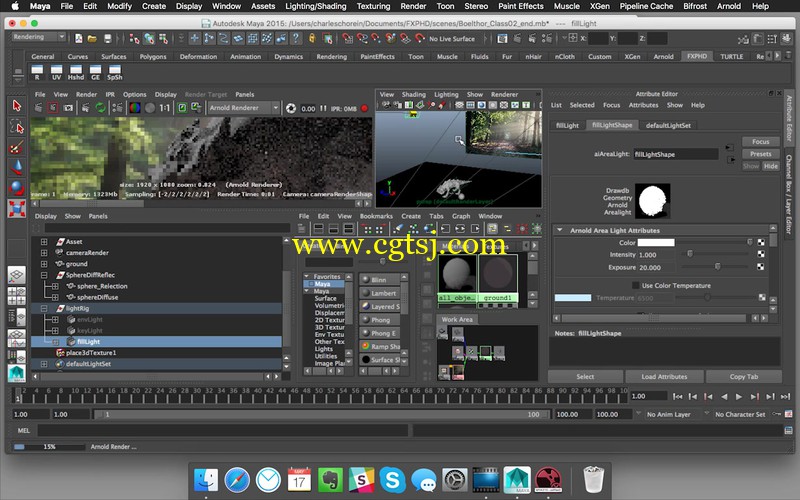Screen dimensions: 800x500
Task: Switch to the Polygons shelf tab
Action: pos(153,57)
